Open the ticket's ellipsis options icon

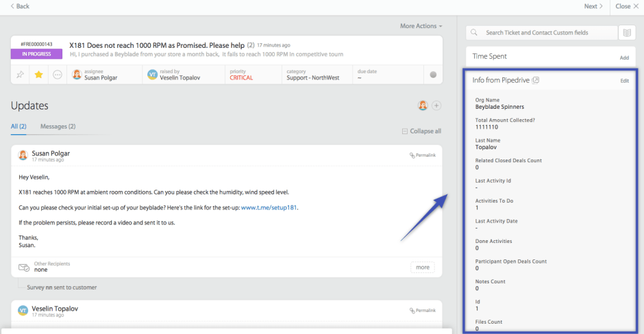point(58,75)
